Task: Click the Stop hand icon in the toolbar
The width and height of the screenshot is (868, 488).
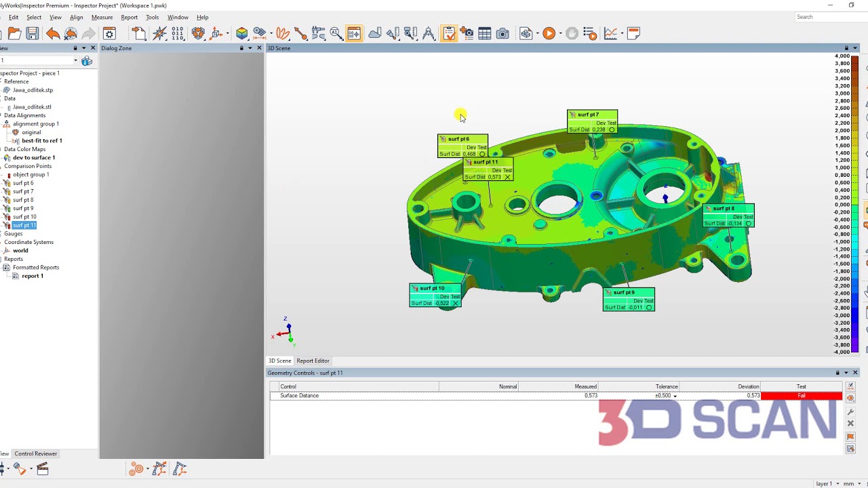Action: 573,33
